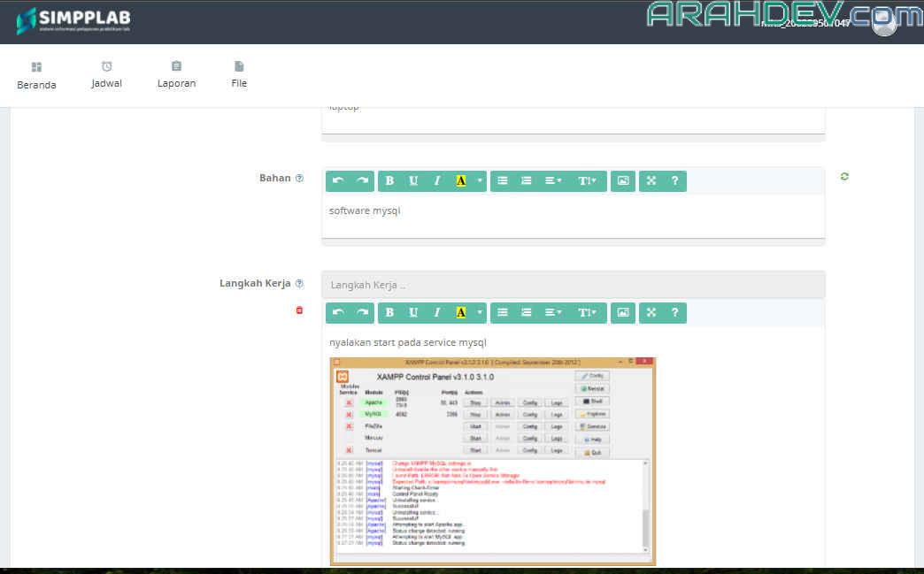Click the green refresh icon beside Bahan

point(844,177)
